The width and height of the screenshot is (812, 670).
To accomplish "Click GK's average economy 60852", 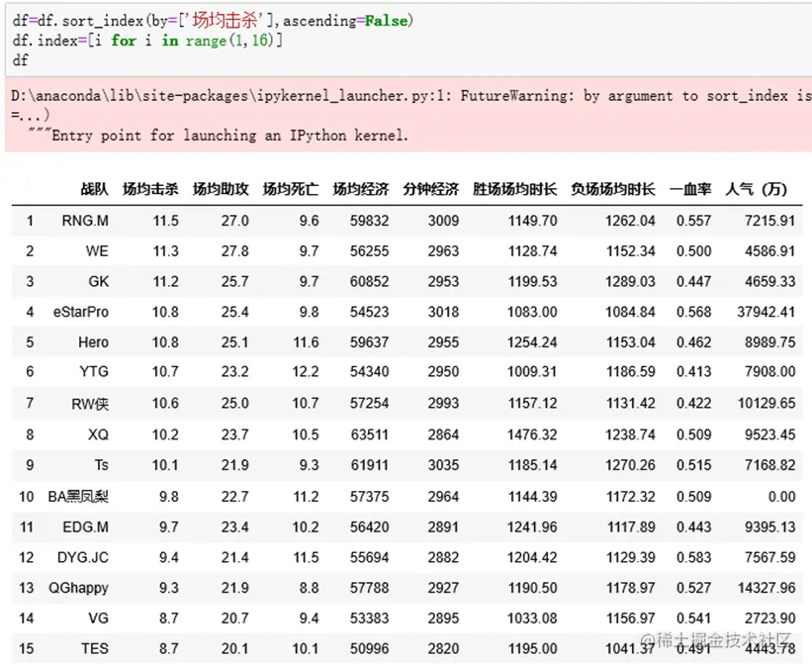I will [369, 281].
